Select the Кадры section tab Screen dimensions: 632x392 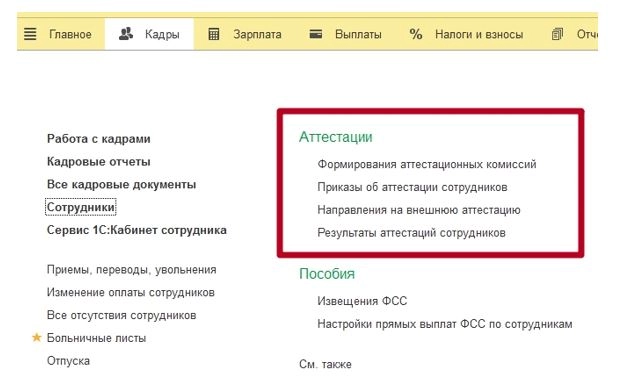(149, 34)
